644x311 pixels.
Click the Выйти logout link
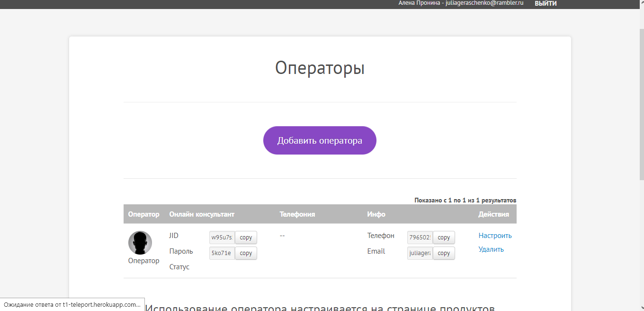[x=545, y=3]
